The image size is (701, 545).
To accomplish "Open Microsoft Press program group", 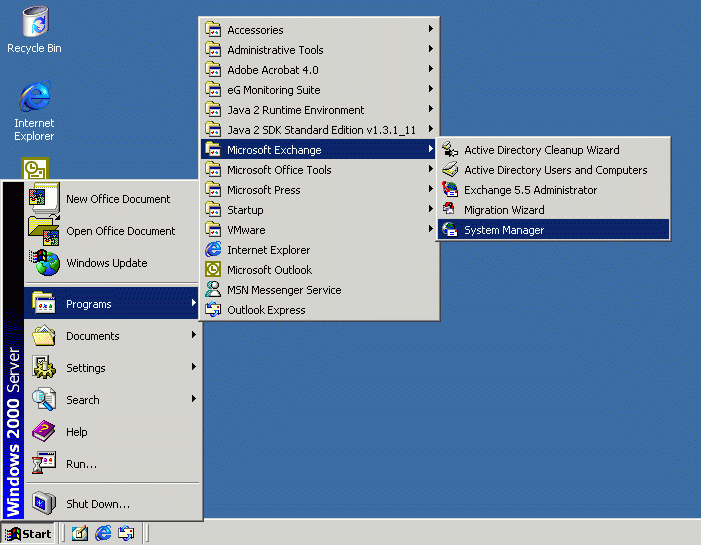I will coord(319,190).
